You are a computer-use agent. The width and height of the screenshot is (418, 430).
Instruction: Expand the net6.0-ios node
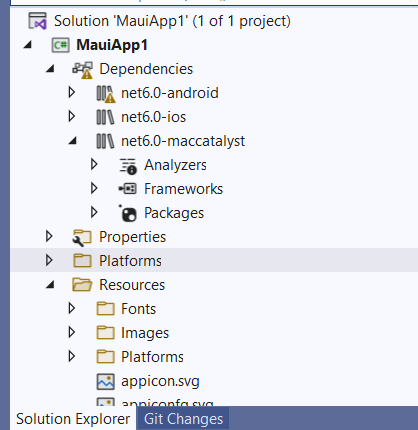coord(72,116)
